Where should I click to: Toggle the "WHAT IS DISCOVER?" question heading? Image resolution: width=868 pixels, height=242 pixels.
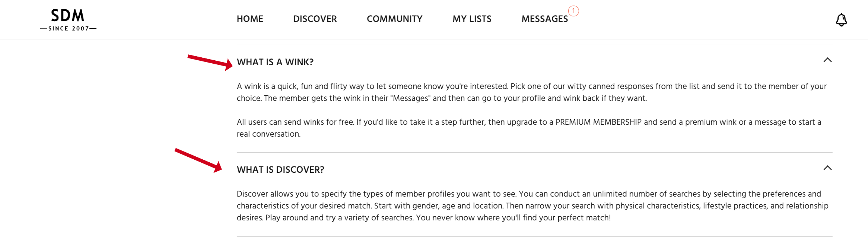point(280,170)
